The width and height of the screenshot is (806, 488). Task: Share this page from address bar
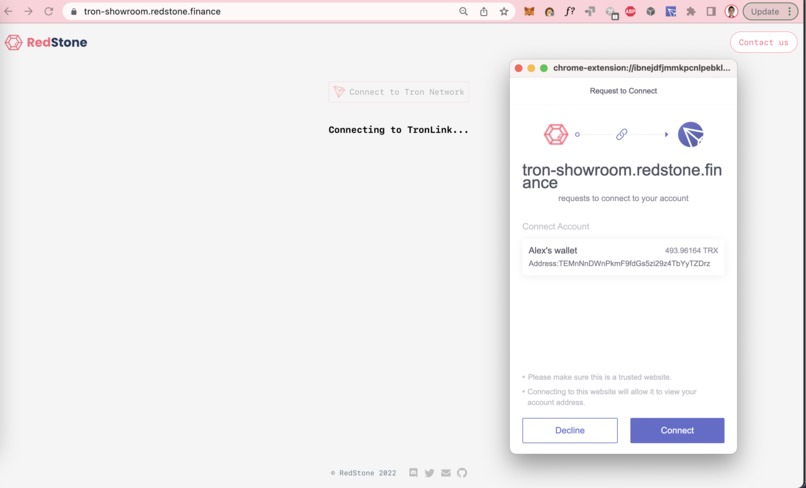[484, 11]
